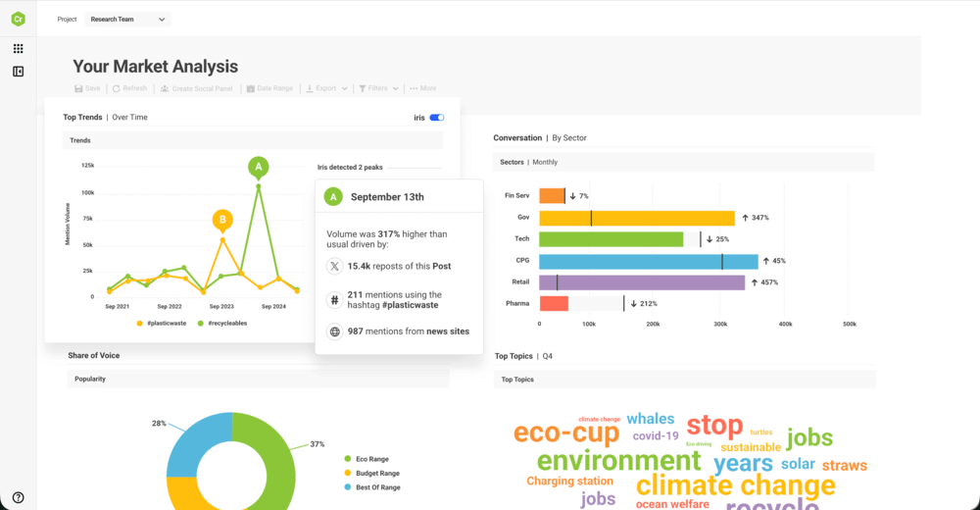
Task: Click the word stop in cloud
Action: point(715,426)
